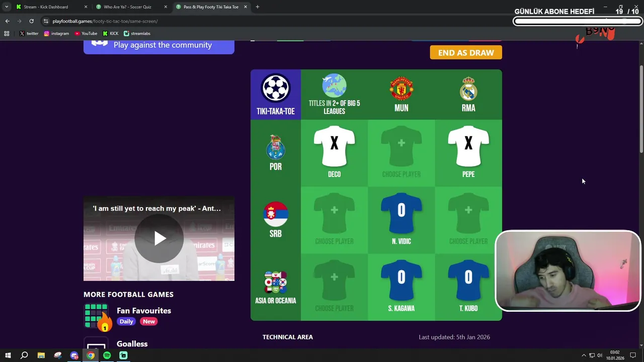The image size is (644, 362).
Task: Play the Antony peak video
Action: click(x=159, y=238)
